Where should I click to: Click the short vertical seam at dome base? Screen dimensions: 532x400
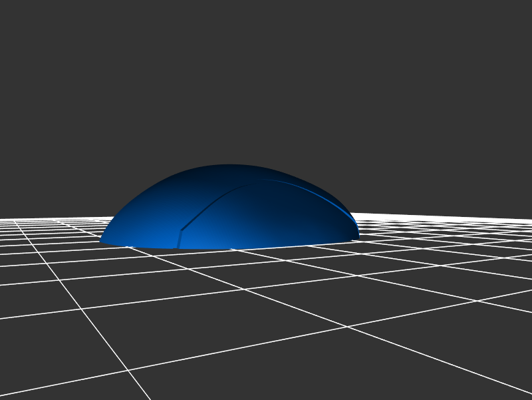179,240
